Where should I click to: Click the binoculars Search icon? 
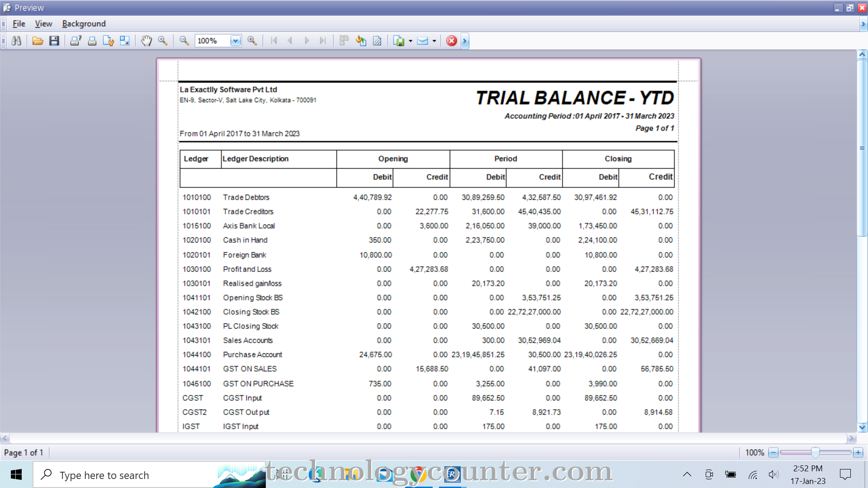16,41
